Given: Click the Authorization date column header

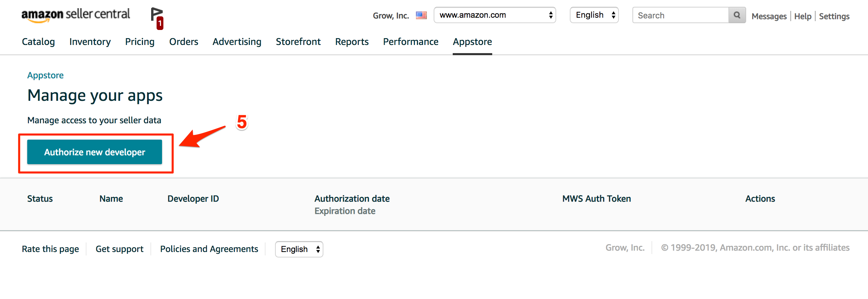Looking at the screenshot, I should pyautogui.click(x=352, y=199).
